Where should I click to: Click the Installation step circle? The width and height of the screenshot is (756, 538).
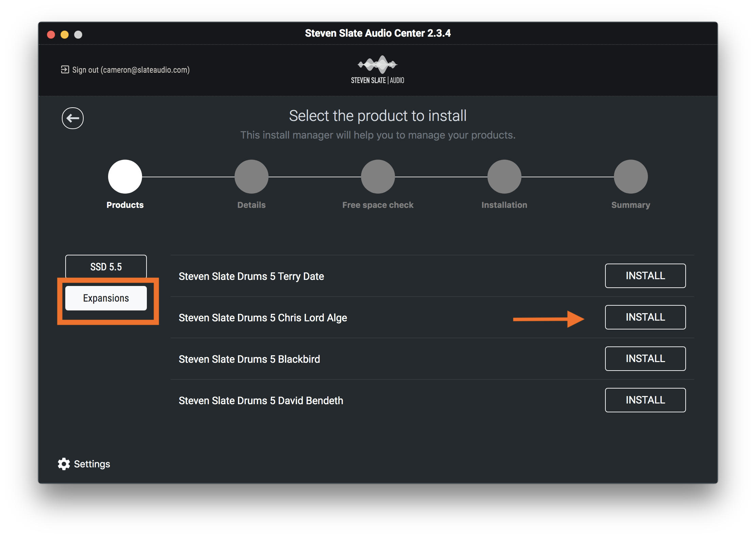tap(504, 177)
